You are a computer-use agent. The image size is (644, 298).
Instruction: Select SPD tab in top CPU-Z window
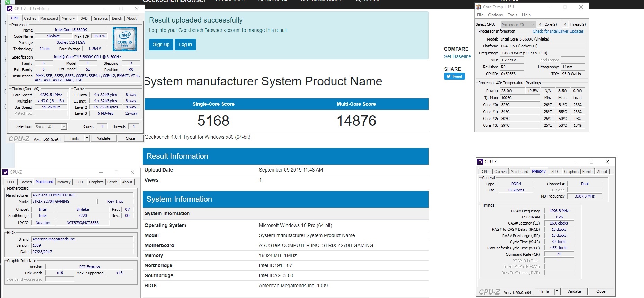coord(84,18)
